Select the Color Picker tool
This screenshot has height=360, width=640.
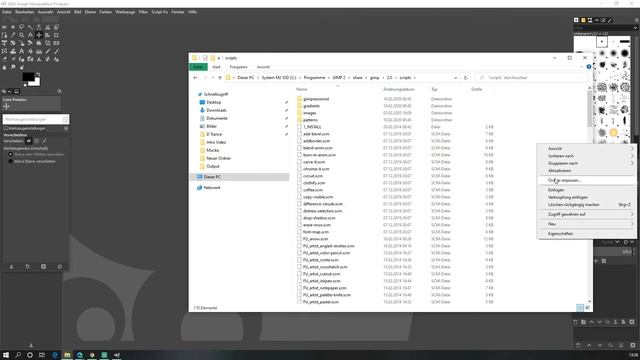click(x=13, y=35)
